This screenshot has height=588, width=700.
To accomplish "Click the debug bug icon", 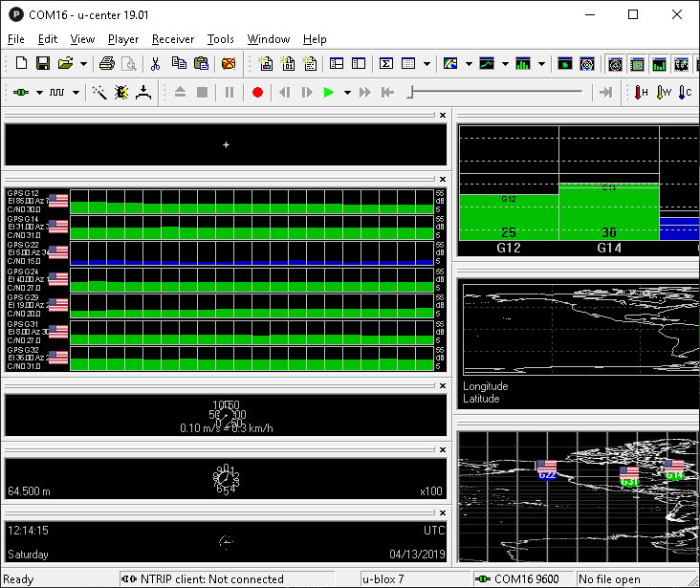I will 121,93.
